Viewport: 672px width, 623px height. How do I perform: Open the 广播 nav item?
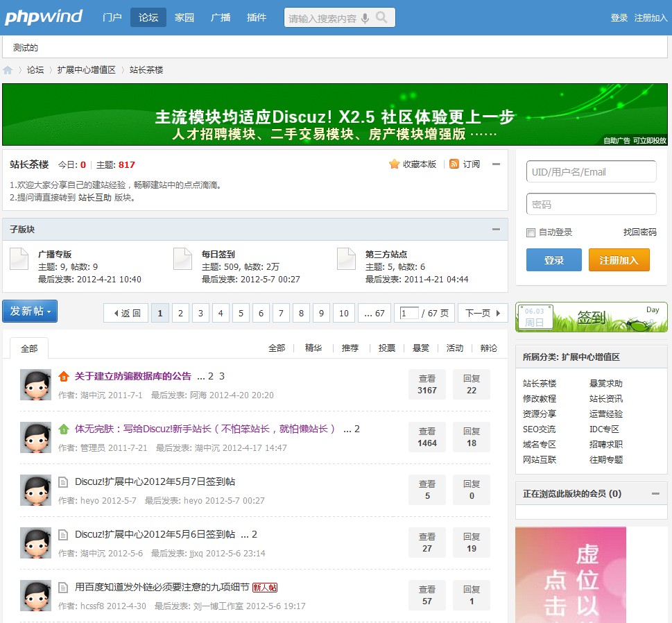(221, 17)
